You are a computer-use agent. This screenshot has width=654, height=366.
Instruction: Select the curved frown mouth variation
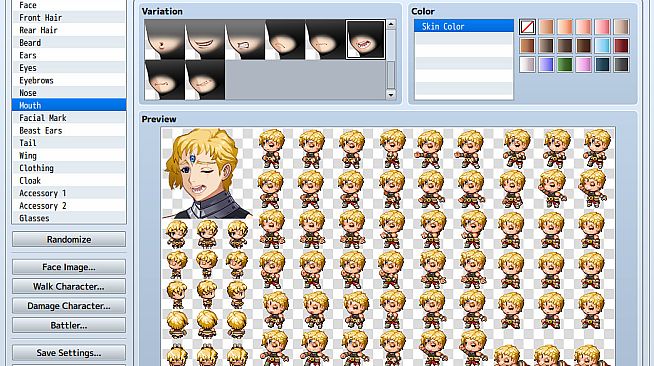(285, 40)
